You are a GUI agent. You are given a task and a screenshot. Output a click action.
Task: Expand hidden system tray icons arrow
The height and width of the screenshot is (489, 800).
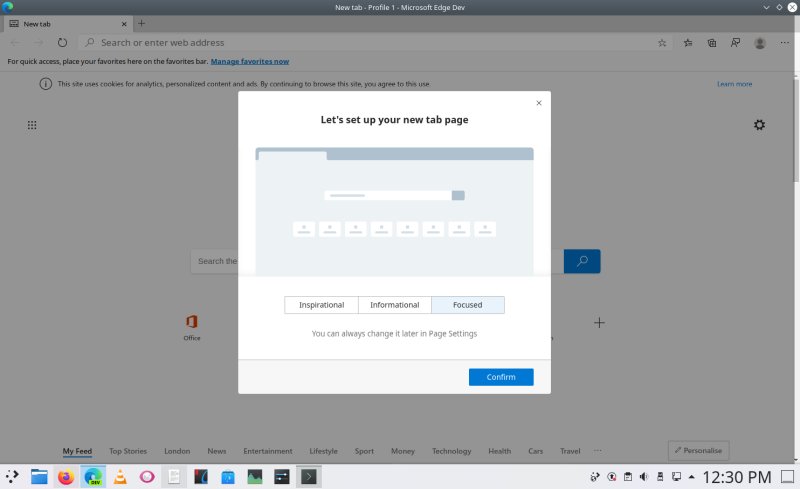[691, 477]
